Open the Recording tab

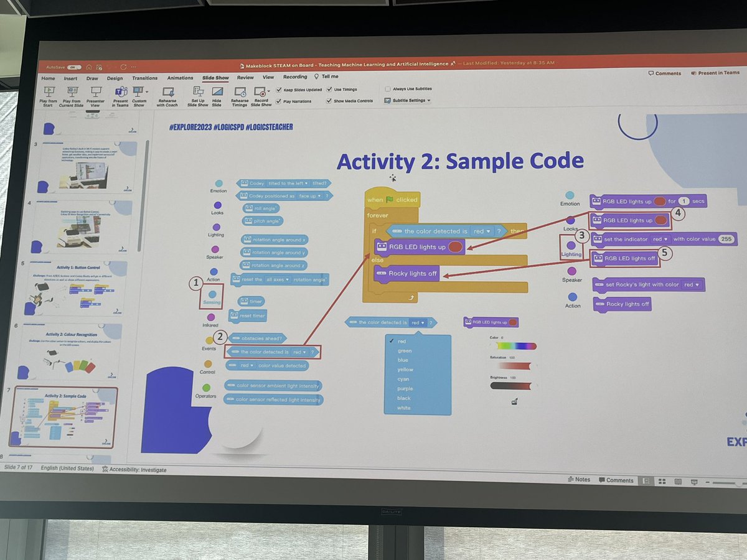(295, 77)
